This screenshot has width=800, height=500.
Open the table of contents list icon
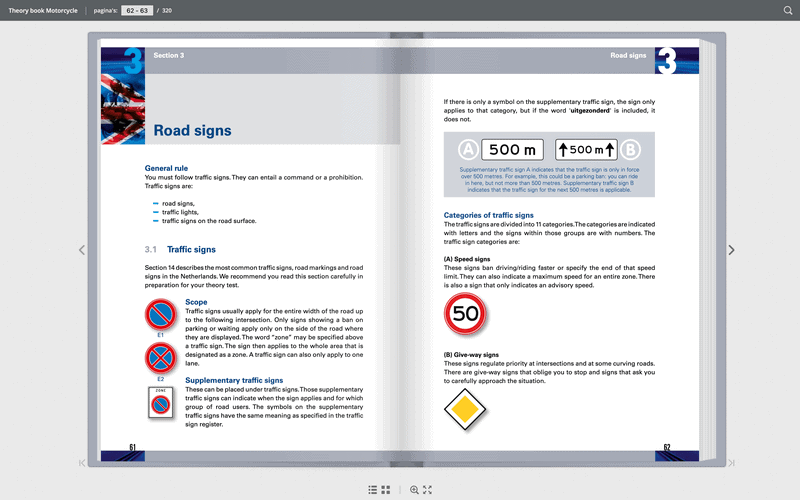coord(372,490)
